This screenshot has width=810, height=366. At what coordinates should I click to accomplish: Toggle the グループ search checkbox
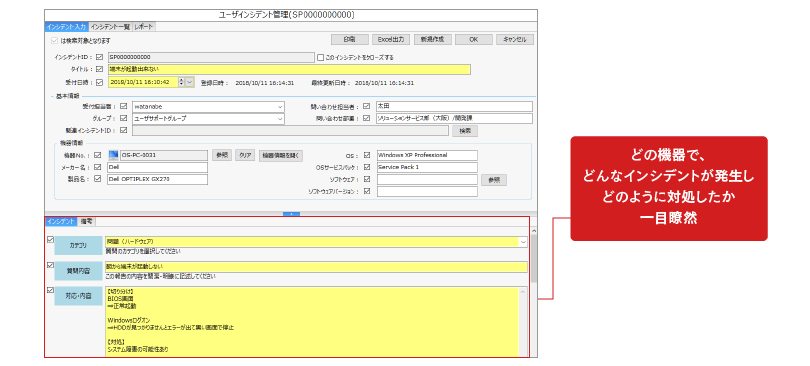click(123, 118)
